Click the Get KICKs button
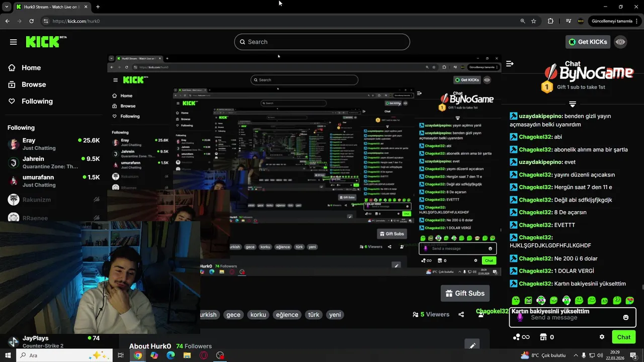This screenshot has height=362, width=644. click(x=588, y=42)
